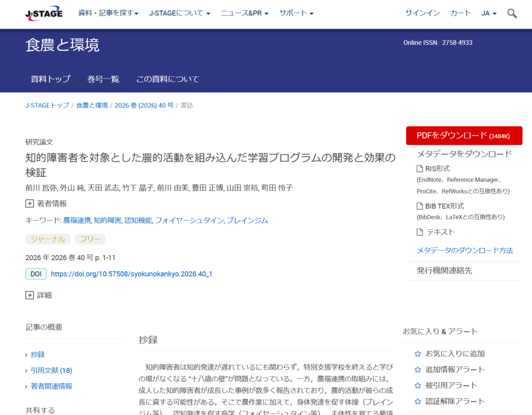This screenshot has width=532, height=415.
Task: Click star icon for 認証解除アラート
Action: pyautogui.click(x=418, y=401)
